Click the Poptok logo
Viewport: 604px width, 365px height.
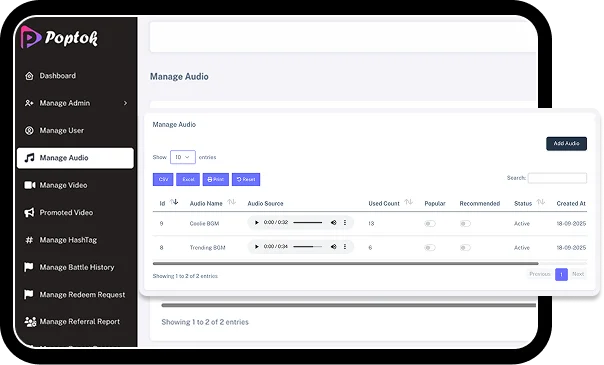[59, 38]
